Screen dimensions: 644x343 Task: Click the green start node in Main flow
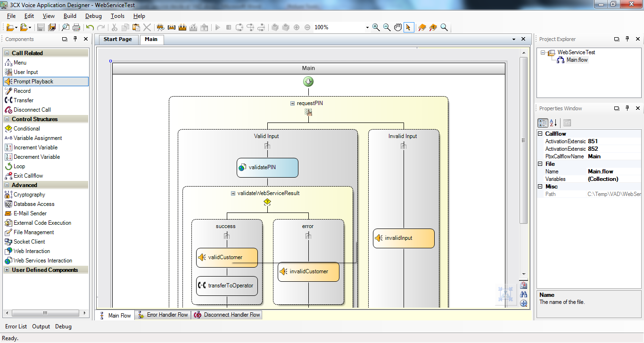click(308, 82)
